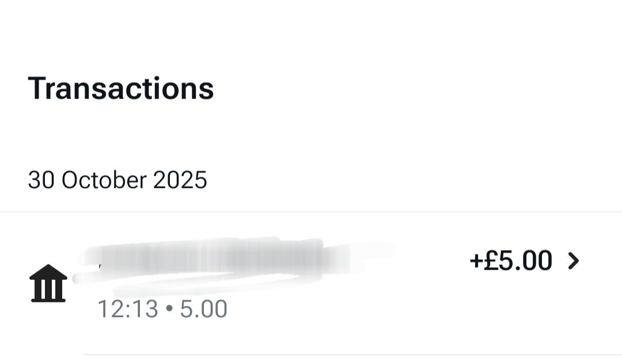
Task: Open the incoming £5.00 payment entry
Action: click(x=311, y=283)
